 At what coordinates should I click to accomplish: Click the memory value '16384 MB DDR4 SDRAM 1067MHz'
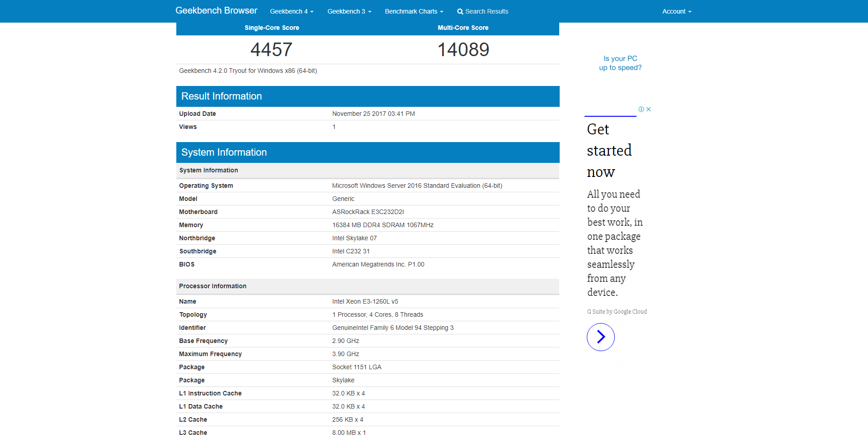[x=383, y=225]
